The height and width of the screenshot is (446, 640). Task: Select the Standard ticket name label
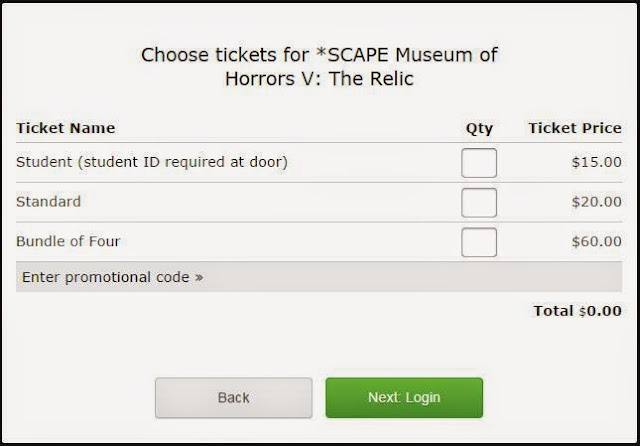(49, 201)
